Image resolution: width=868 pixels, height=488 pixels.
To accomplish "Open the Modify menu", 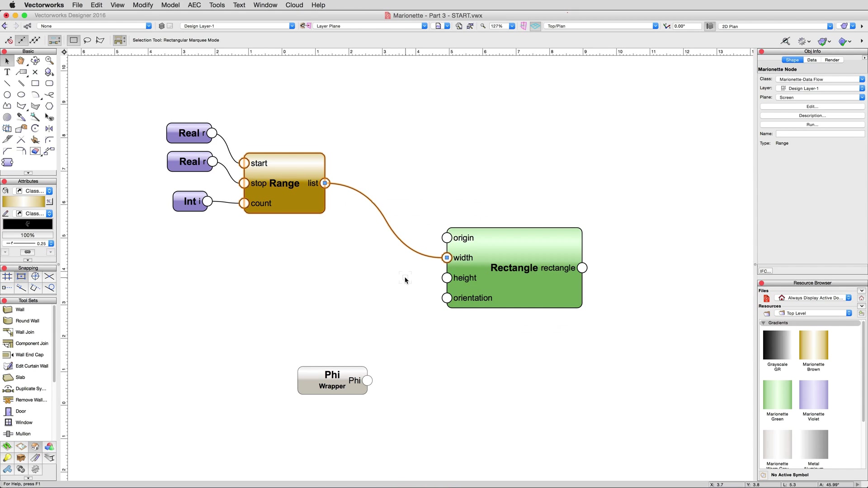I will point(143,5).
